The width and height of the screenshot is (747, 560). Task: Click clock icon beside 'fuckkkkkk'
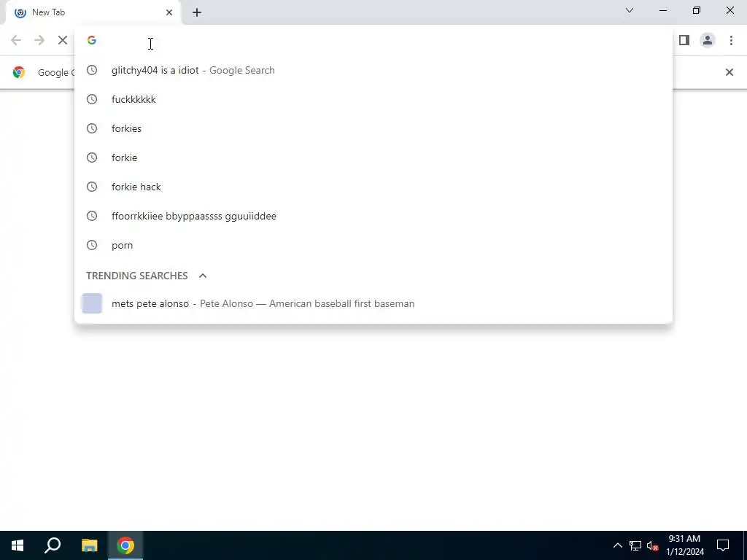click(92, 99)
